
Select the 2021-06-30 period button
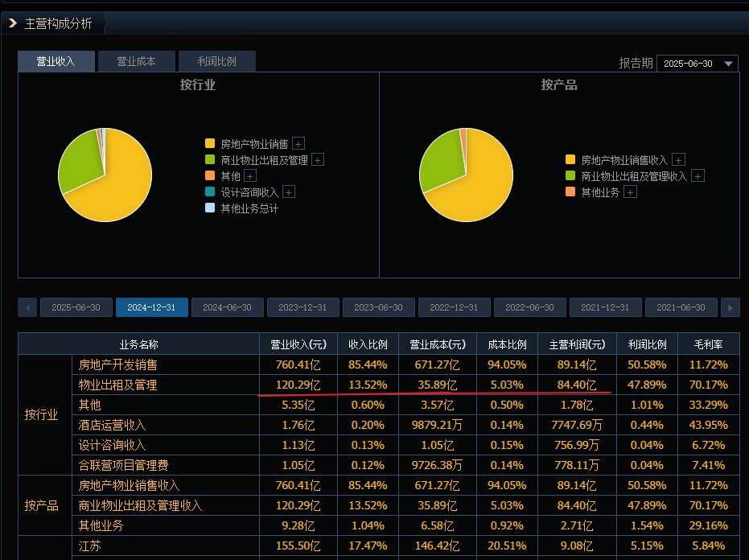point(681,307)
